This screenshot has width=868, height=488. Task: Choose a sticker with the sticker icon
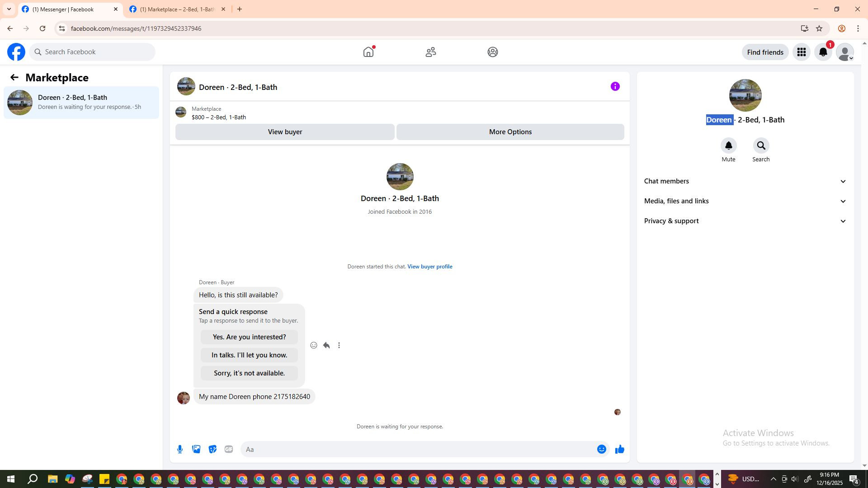coord(212,449)
